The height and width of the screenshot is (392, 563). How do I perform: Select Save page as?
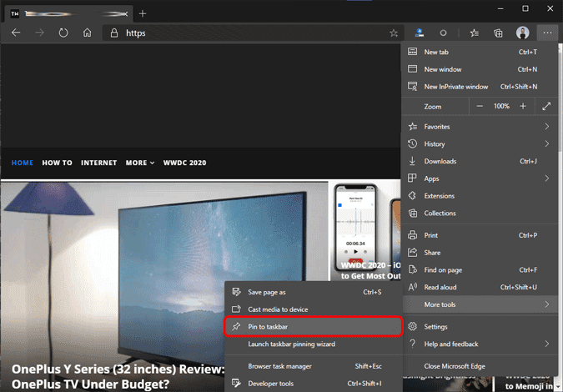click(x=313, y=292)
